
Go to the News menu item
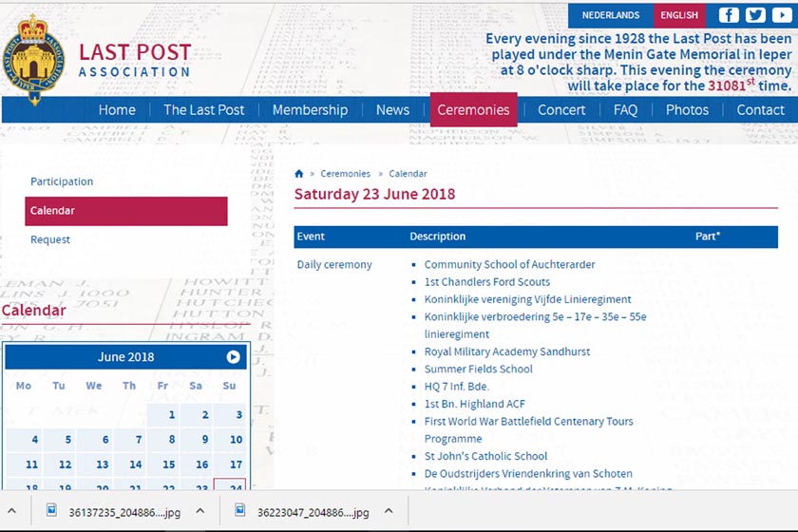tap(393, 110)
